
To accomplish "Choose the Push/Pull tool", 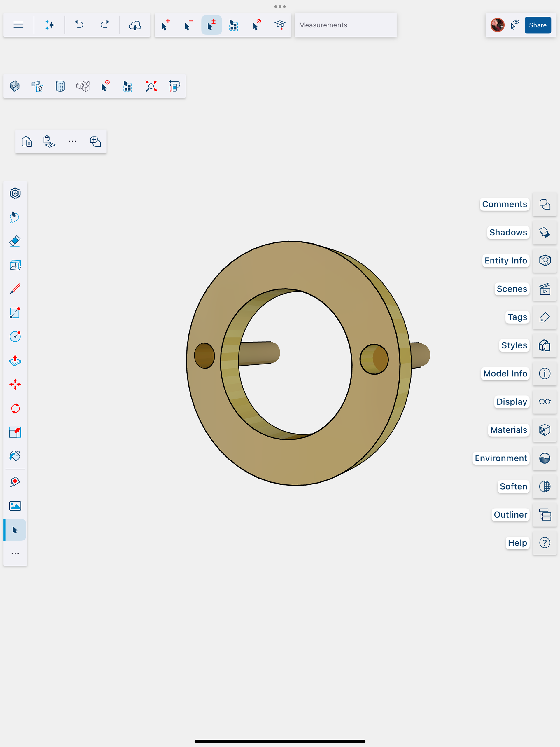I will tap(15, 361).
